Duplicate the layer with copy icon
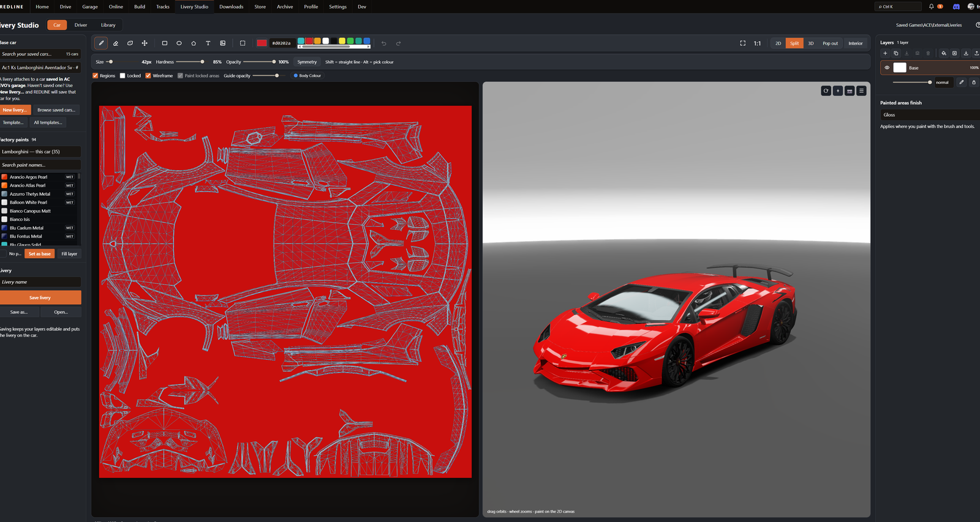 (895, 53)
